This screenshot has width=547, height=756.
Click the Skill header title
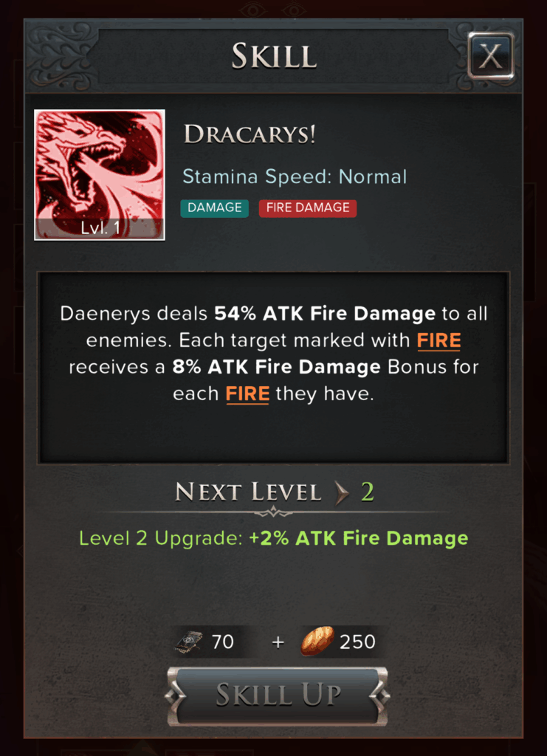[x=274, y=56]
